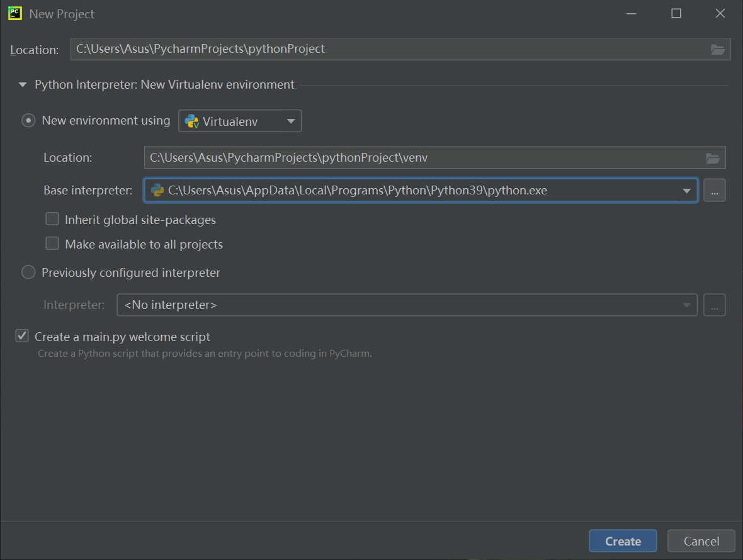
Task: Click the Virtualenv Python icon
Action: (192, 121)
